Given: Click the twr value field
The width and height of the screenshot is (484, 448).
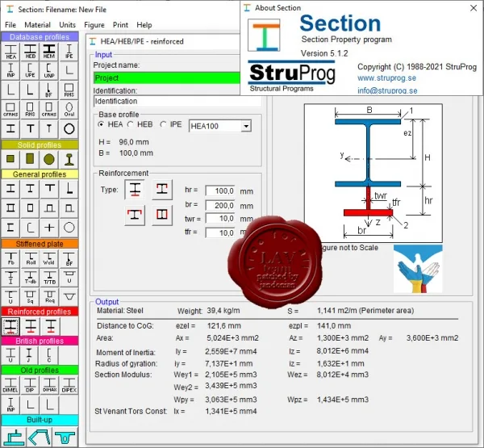Looking at the screenshot, I should click(x=220, y=219).
